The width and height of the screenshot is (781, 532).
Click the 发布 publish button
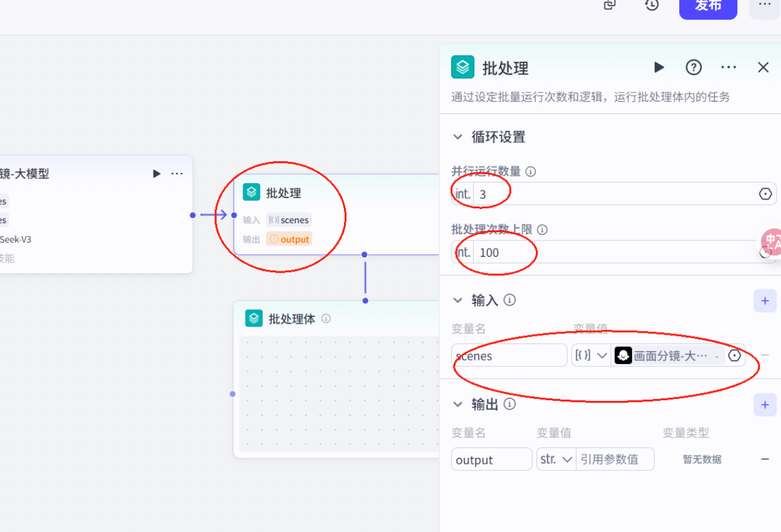[x=707, y=6]
